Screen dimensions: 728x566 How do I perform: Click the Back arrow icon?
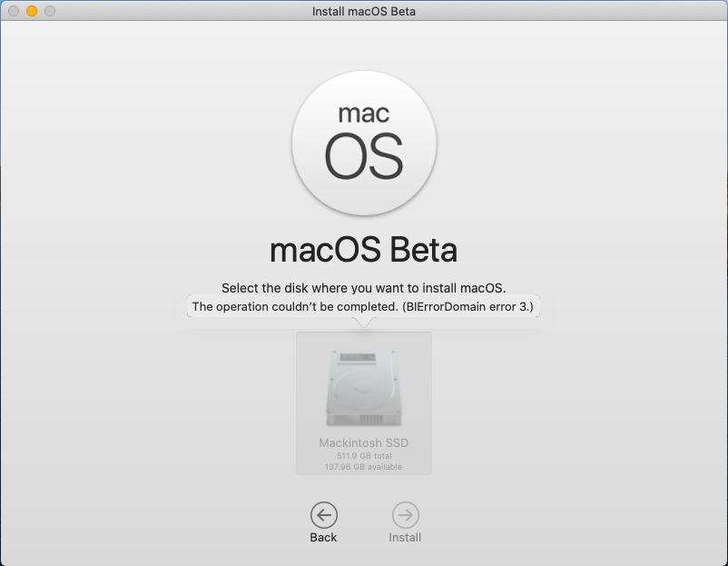click(324, 515)
